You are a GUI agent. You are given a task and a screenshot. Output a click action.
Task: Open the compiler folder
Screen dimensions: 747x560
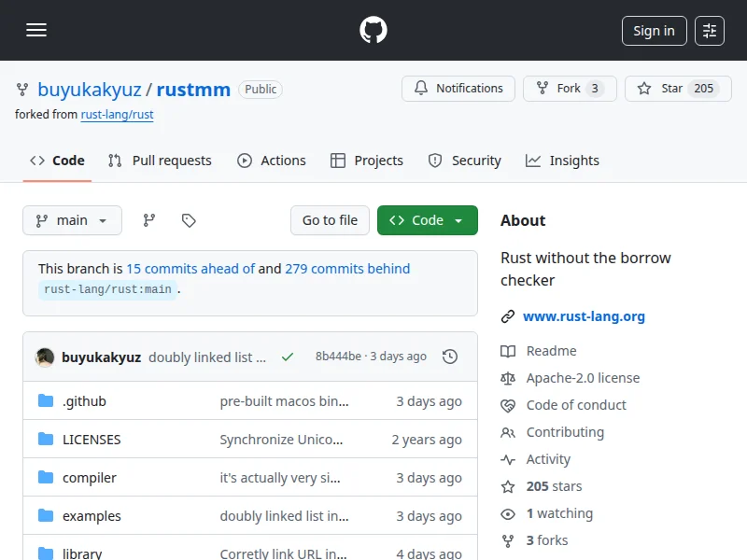tap(90, 478)
